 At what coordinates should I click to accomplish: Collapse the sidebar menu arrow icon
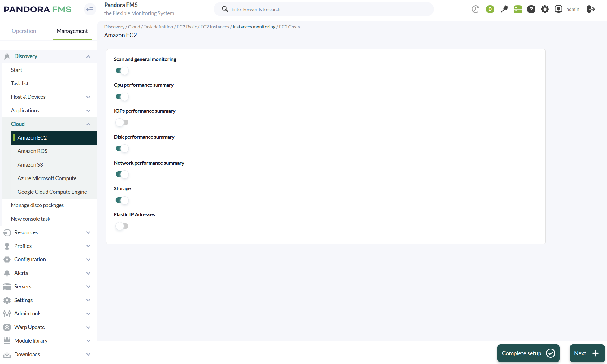point(90,9)
